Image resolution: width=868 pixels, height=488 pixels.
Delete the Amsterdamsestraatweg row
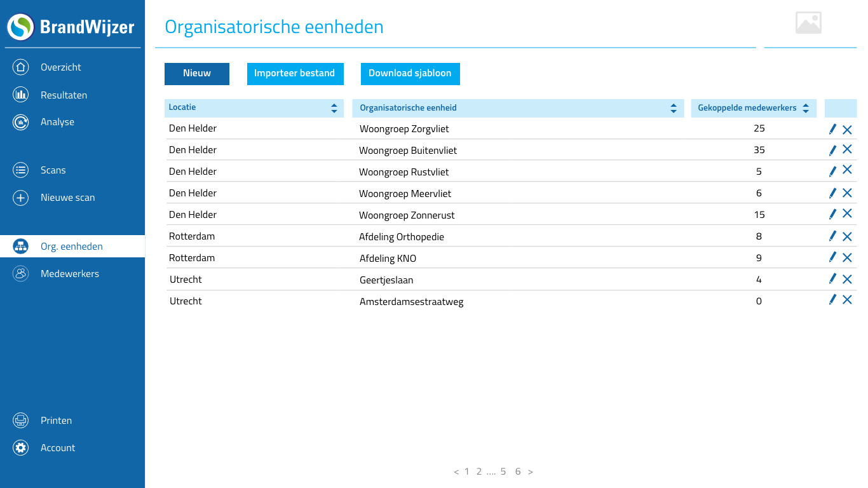(847, 300)
